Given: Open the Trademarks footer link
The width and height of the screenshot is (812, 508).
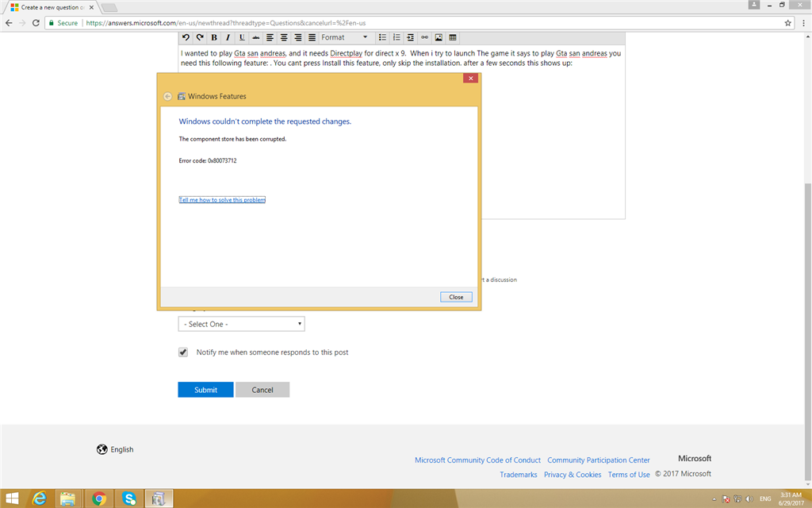Looking at the screenshot, I should point(519,475).
